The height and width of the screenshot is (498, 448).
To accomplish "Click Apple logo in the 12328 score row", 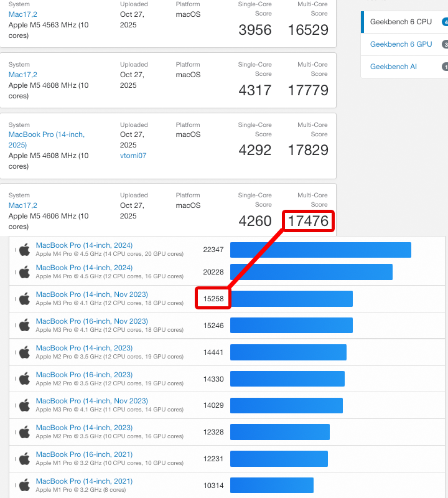I will (24, 432).
